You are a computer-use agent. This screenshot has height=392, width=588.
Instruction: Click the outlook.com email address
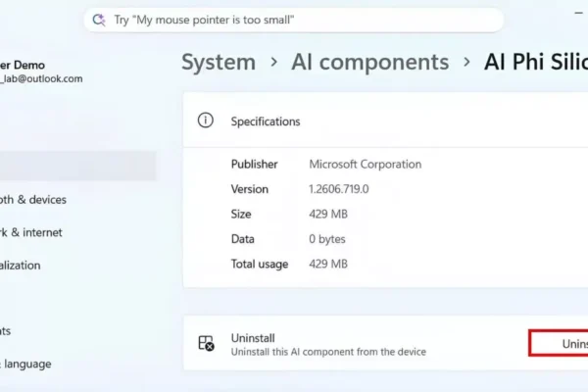[x=41, y=78]
